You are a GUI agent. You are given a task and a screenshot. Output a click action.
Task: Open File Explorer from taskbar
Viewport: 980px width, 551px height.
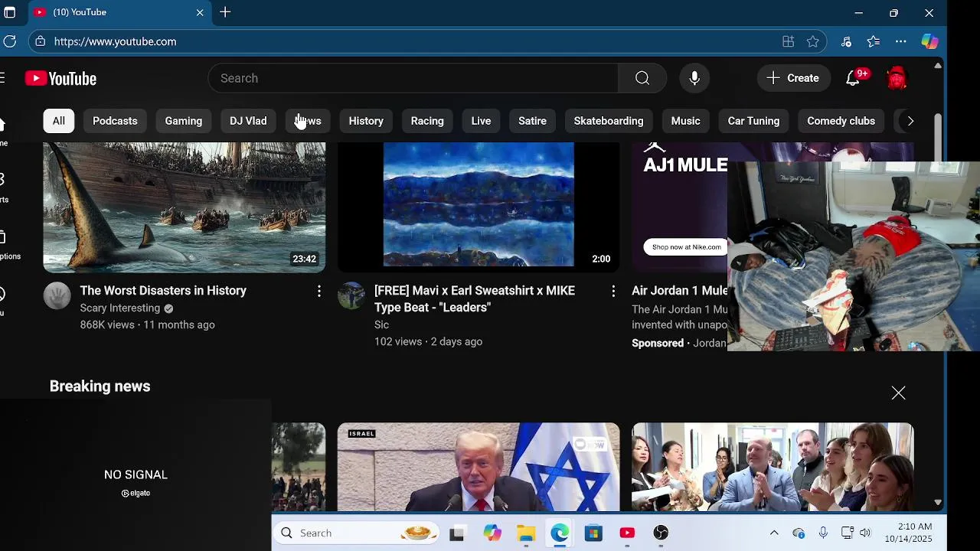pos(526,533)
